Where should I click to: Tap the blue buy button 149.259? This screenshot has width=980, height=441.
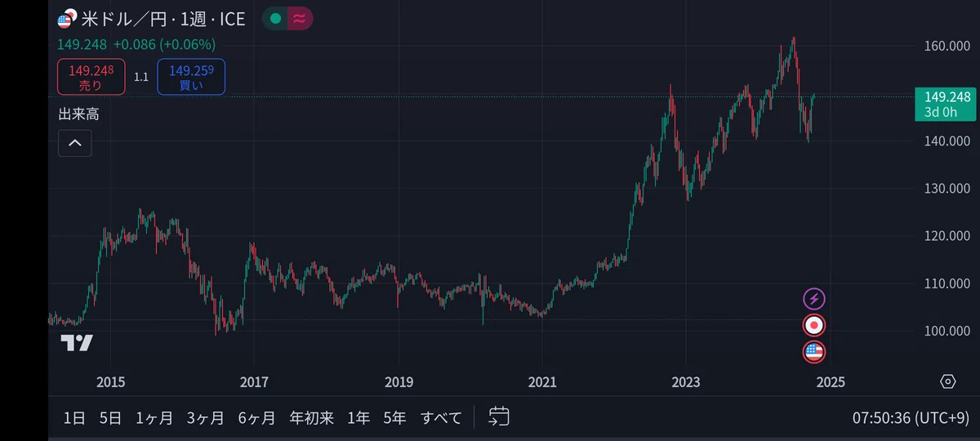[191, 77]
